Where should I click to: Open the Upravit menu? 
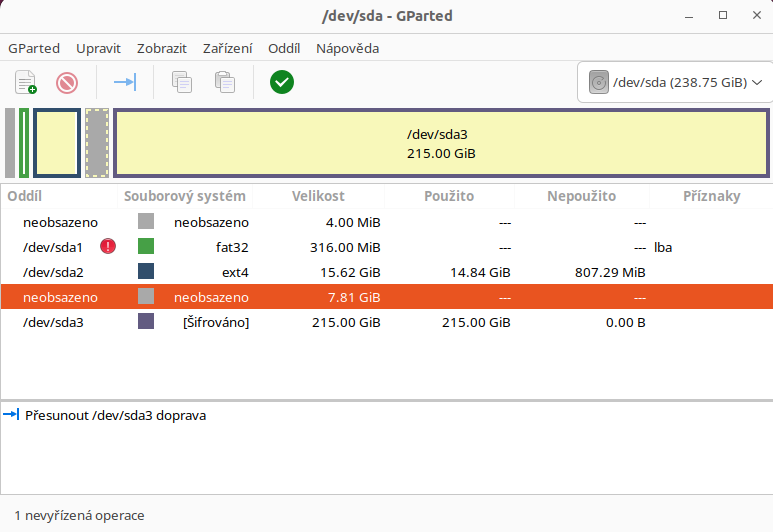(98, 48)
